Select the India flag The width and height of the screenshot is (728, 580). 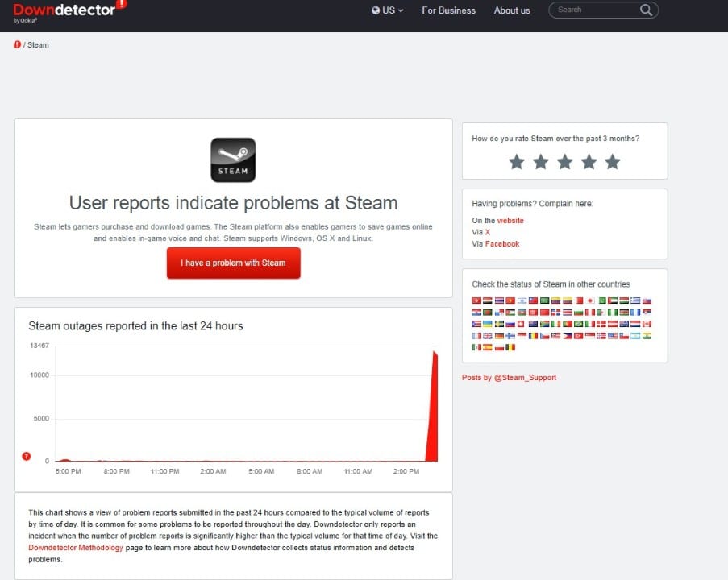tap(647, 336)
